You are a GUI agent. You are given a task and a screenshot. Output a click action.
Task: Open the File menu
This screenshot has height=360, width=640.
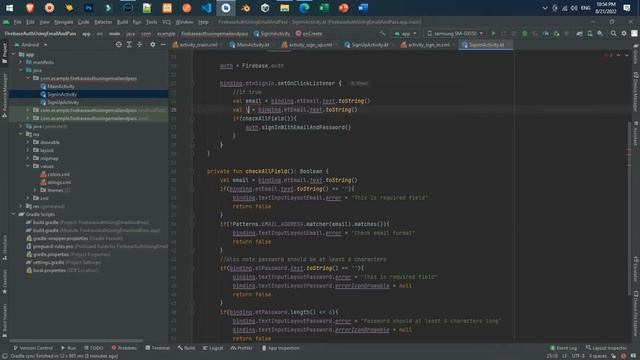(x=18, y=22)
